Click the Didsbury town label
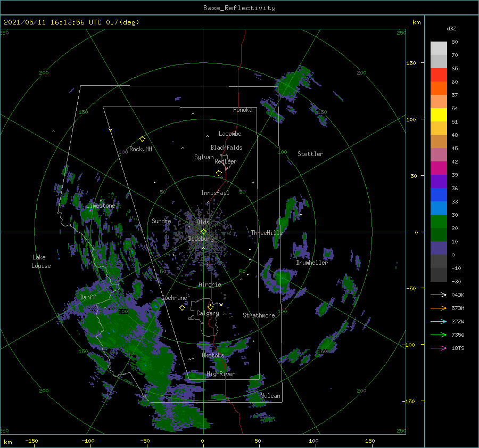 pos(201,239)
